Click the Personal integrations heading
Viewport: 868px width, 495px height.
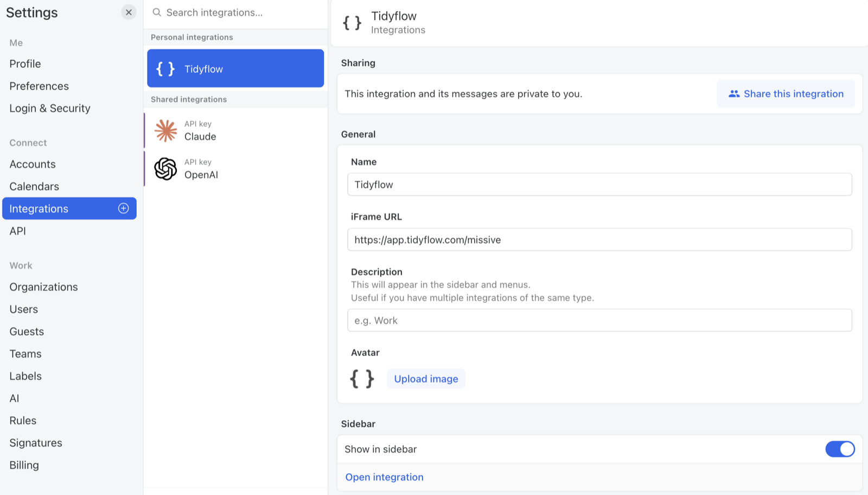pos(192,37)
